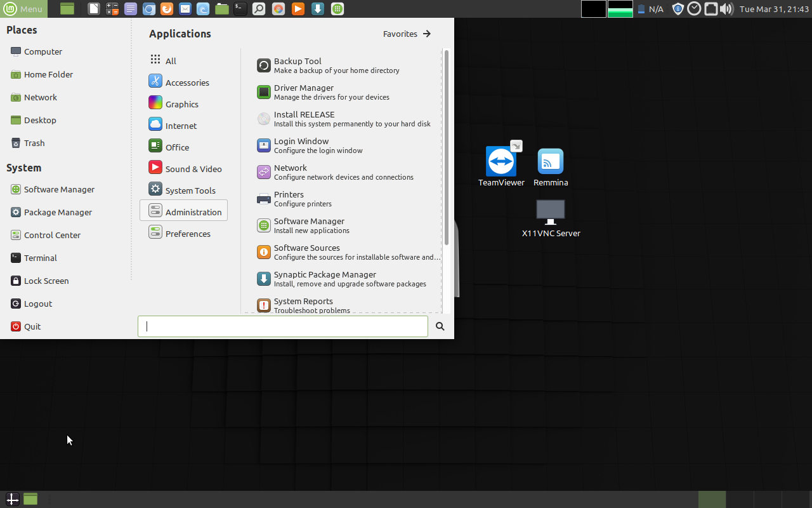Click the calculator launcher in top panel
The height and width of the screenshot is (508, 812).
coord(112,9)
